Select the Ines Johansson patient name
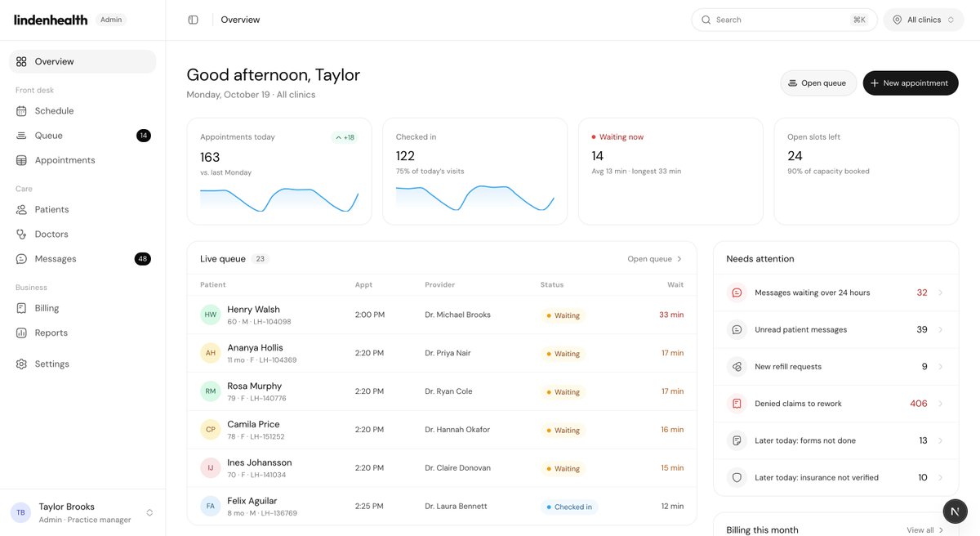 (x=260, y=462)
